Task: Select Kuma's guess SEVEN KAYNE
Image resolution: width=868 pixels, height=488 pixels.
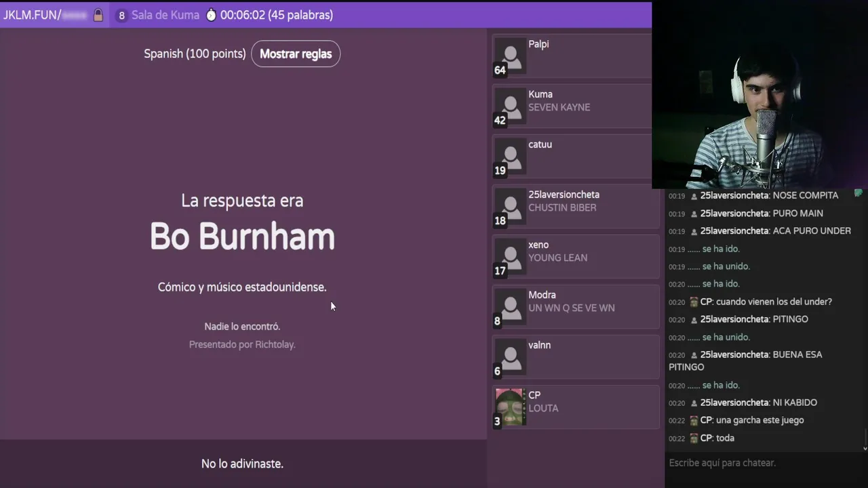Action: pos(559,107)
